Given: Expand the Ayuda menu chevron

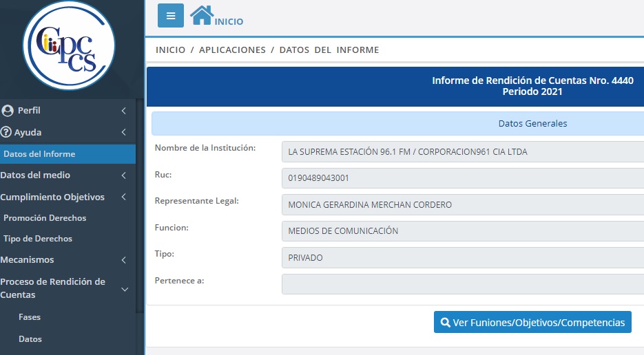Looking at the screenshot, I should click(123, 132).
